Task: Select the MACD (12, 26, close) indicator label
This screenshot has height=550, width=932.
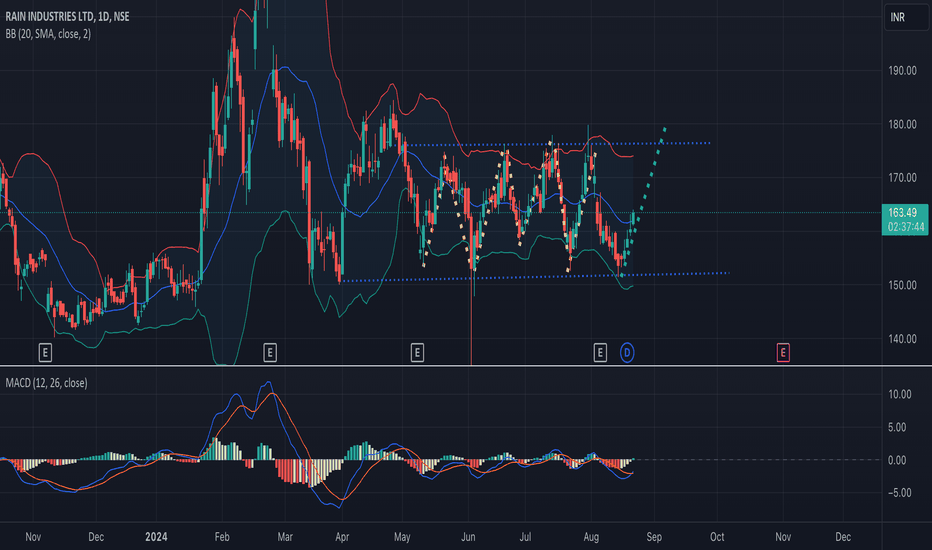Action: pos(46,383)
